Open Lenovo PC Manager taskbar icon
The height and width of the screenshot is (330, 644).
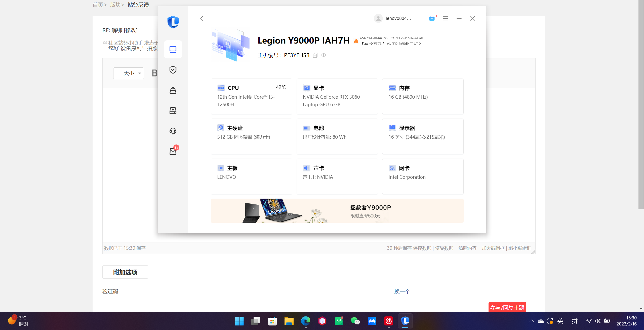[405, 321]
